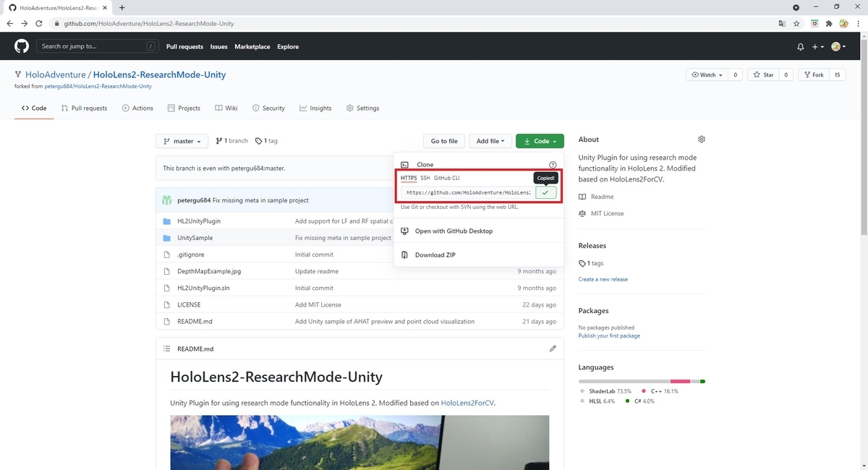Open the HoloLens2-ResearchMode-Unity repo title link

point(159,74)
